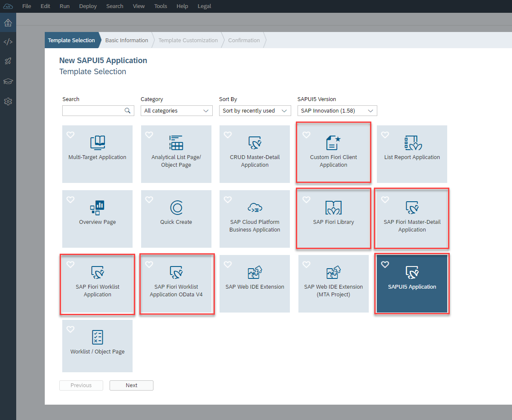This screenshot has height=420, width=512.
Task: Favorite the SAP Fiori Master-Detail Application heart
Action: (385, 200)
